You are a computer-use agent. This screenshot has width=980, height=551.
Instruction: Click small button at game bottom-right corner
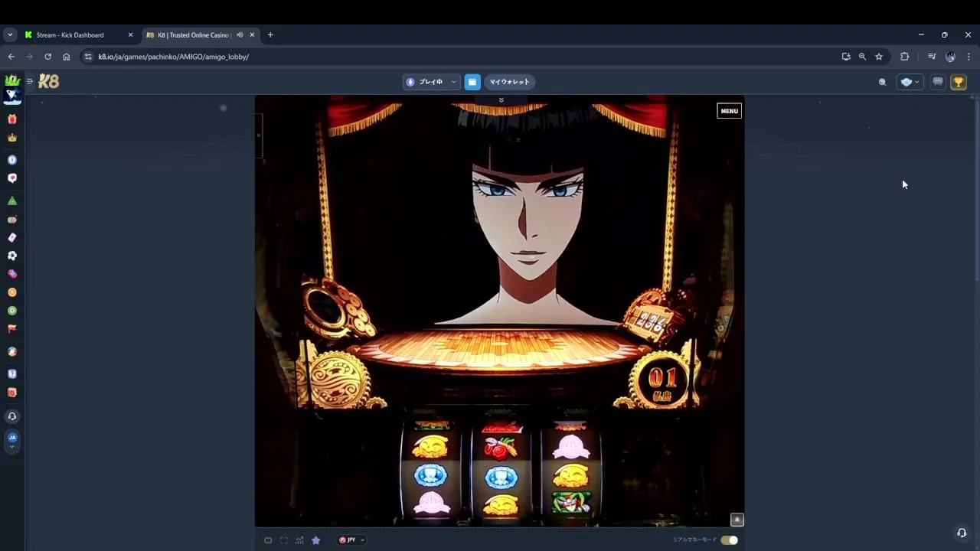click(737, 520)
